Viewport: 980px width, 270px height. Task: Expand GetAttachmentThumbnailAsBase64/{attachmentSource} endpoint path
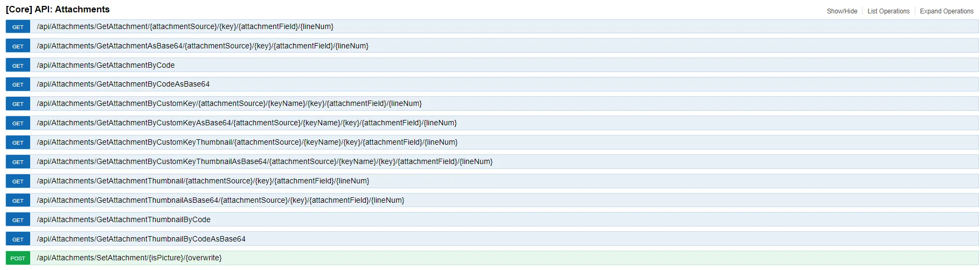(220, 201)
